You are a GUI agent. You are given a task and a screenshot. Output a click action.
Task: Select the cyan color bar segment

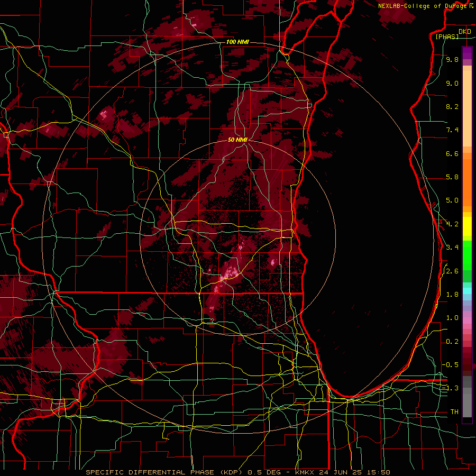click(467, 291)
